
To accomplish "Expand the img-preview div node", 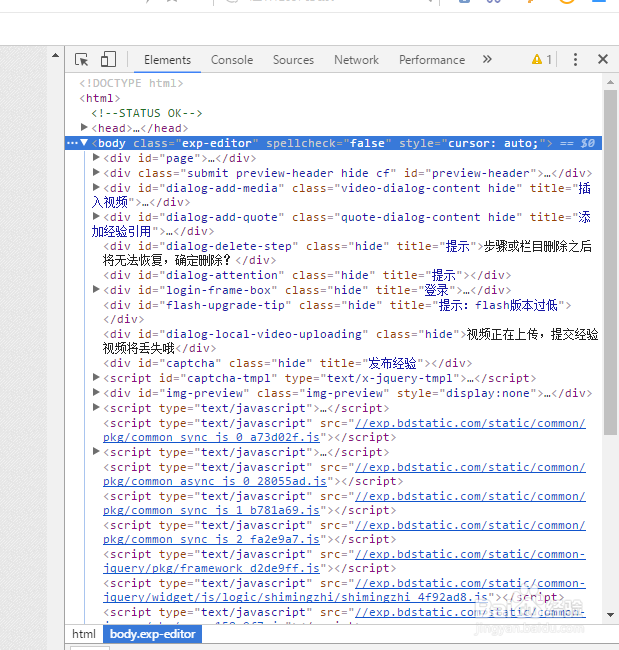I will (96, 392).
